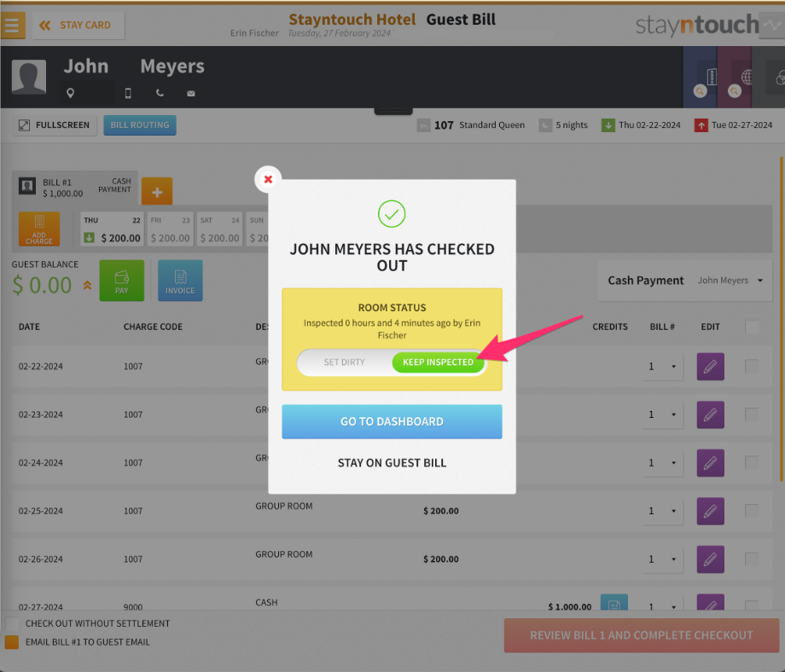This screenshot has height=672, width=785.
Task: Click guest email envelope icon
Action: [x=191, y=94]
